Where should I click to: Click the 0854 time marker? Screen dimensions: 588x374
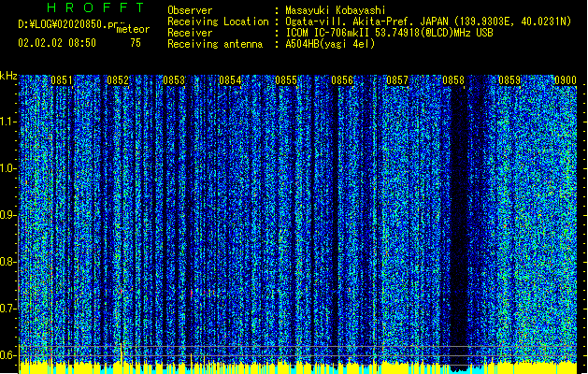(230, 80)
